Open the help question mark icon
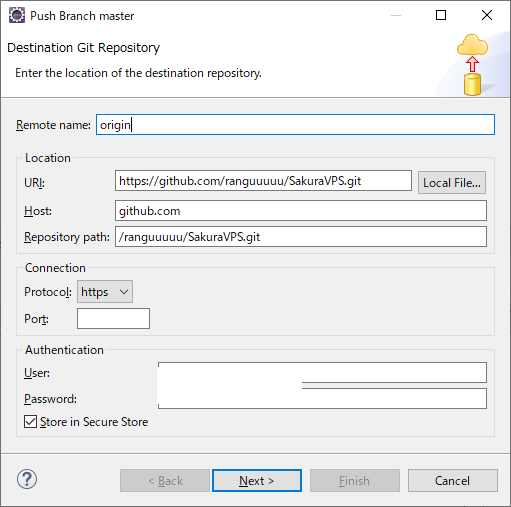 tap(27, 480)
